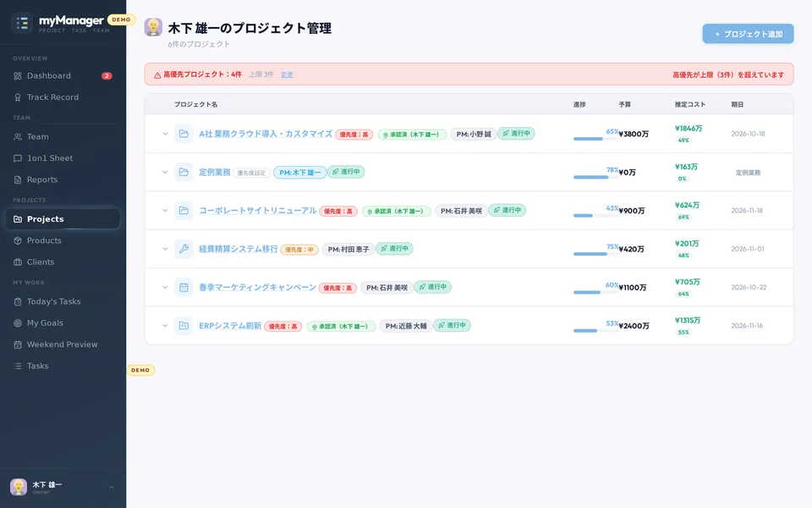Screen dimensions: 812x508
Task: Click the 2026-11-01 due date
Action: pyautogui.click(x=748, y=249)
